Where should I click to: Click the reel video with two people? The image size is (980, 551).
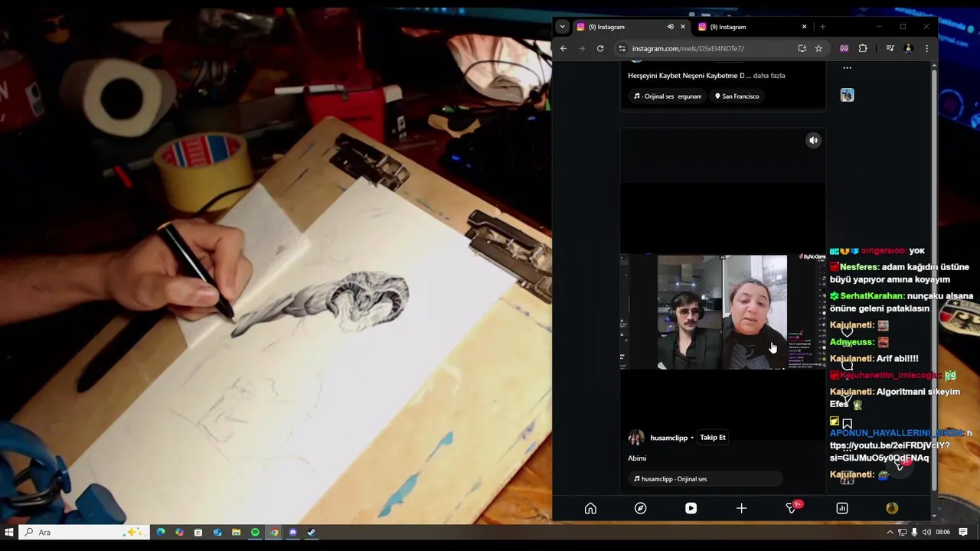(722, 312)
